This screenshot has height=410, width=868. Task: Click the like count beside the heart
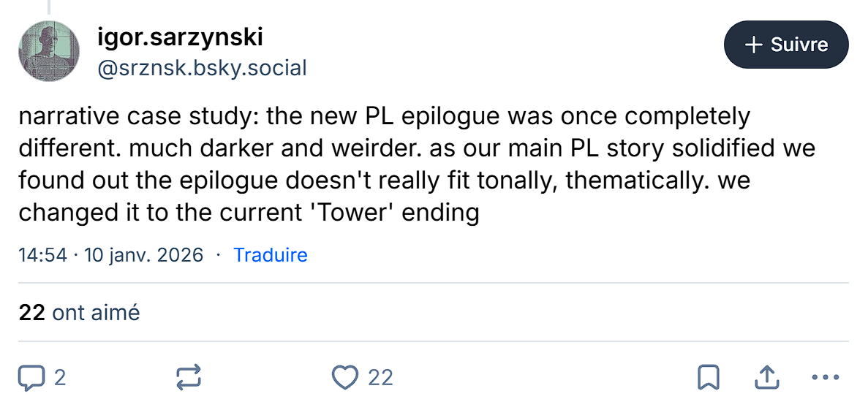tap(380, 377)
